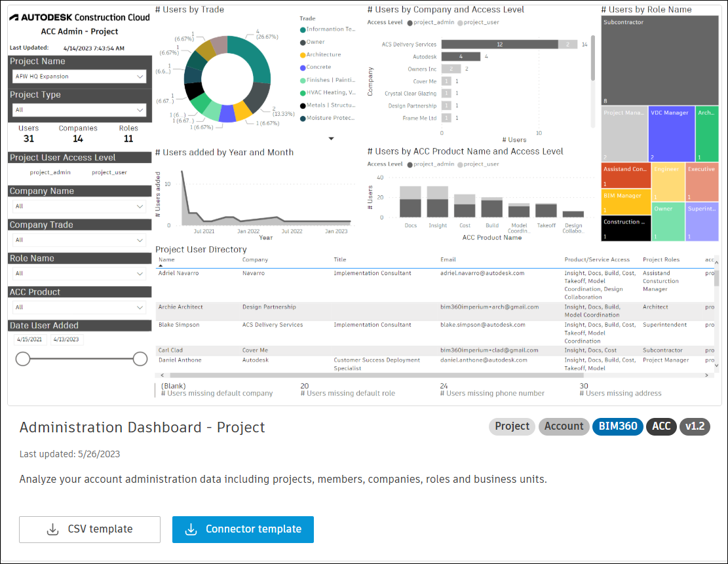Click the BIM360 tag
This screenshot has height=564, width=728.
(x=617, y=426)
